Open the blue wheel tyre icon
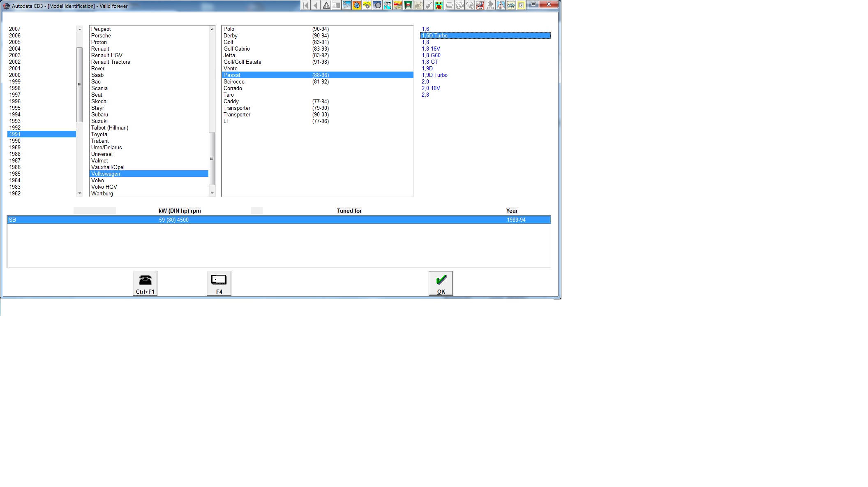The height and width of the screenshot is (487, 868). tap(377, 5)
